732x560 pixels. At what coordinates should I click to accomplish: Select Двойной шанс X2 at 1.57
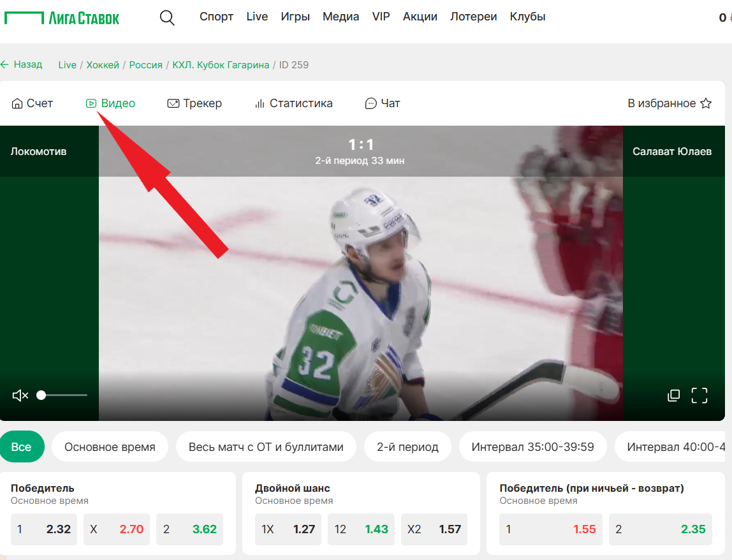pos(434,529)
